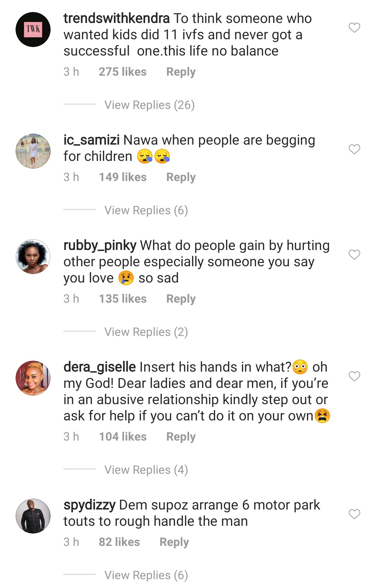The image size is (382, 588).
Task: Heart dera_giselle's comment
Action: pos(354,376)
